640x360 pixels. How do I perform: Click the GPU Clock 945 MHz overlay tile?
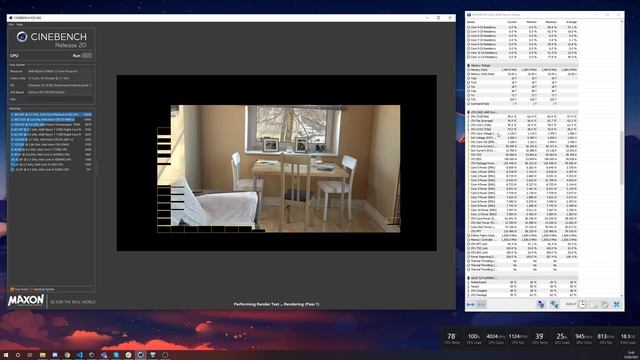584,338
